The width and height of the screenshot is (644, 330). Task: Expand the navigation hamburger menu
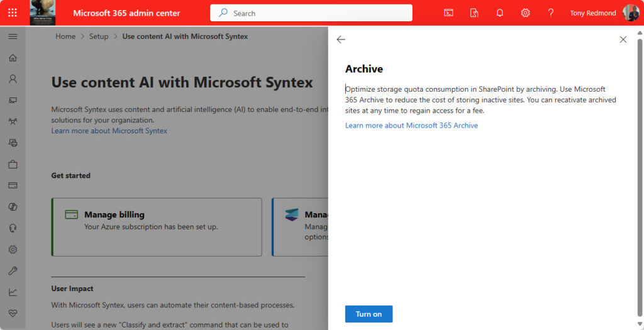(13, 36)
